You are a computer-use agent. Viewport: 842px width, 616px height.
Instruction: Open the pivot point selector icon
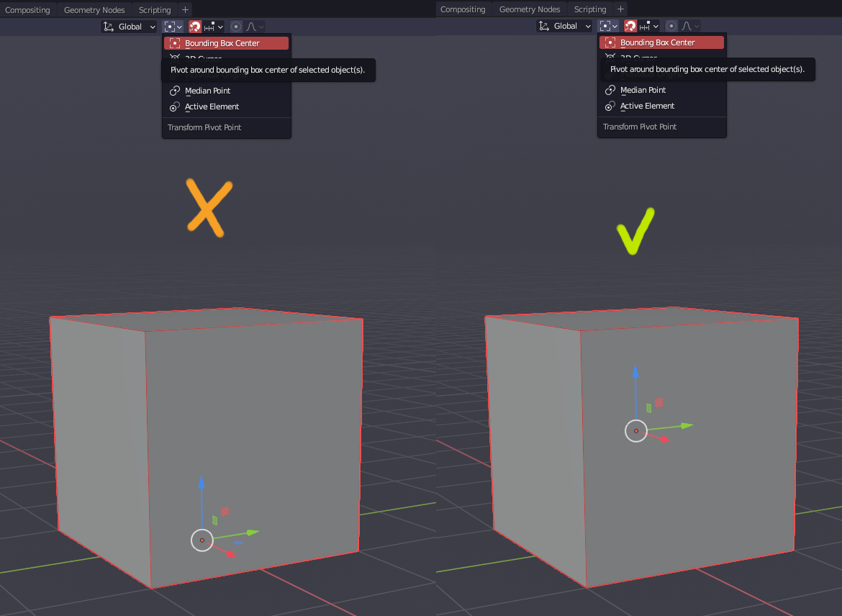[171, 26]
